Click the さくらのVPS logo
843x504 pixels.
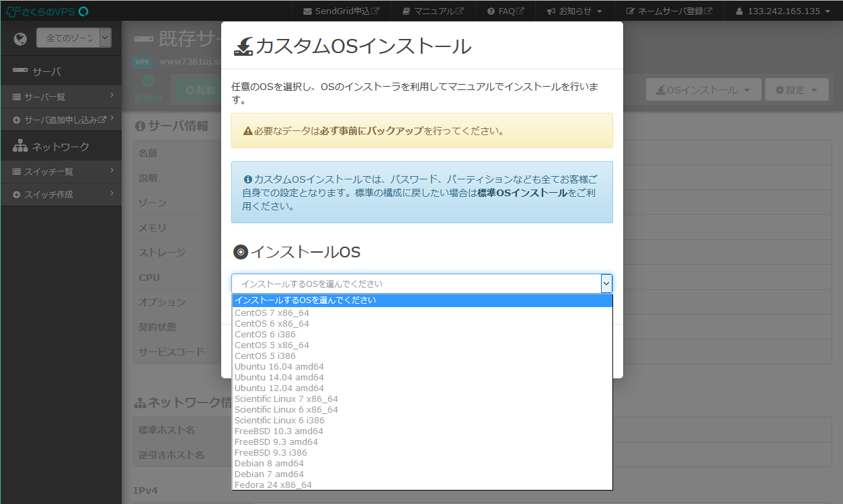point(43,11)
